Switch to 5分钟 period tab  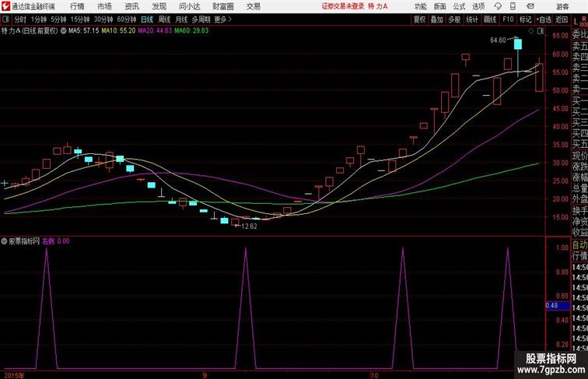(58, 19)
